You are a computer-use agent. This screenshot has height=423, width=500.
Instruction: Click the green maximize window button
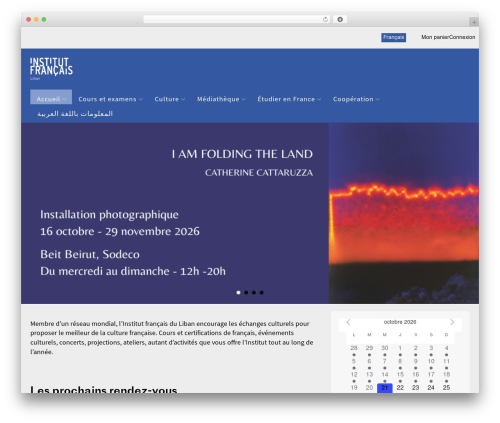tap(44, 20)
